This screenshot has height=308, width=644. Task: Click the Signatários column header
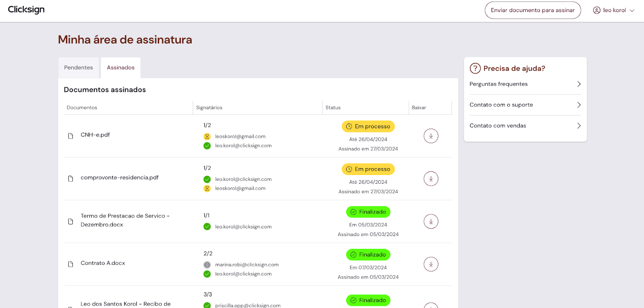(x=209, y=107)
